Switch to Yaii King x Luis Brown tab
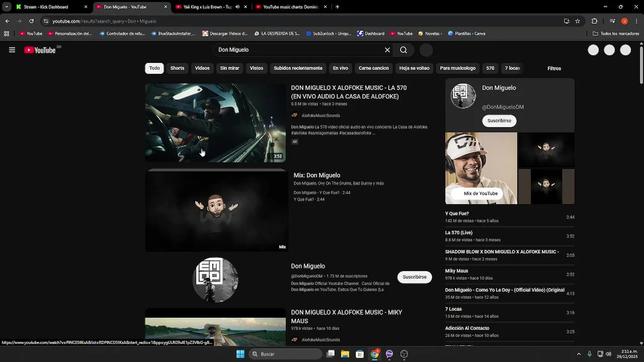The width and height of the screenshot is (644, 362). click(x=211, y=7)
